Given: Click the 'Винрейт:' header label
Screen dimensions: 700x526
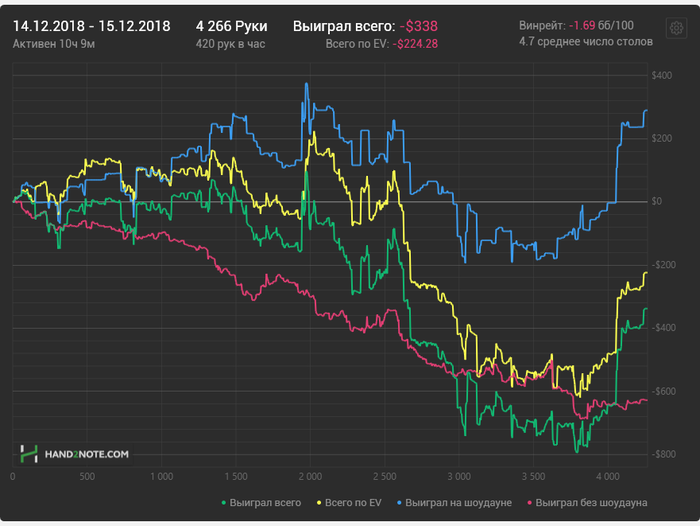Looking at the screenshot, I should tap(542, 25).
